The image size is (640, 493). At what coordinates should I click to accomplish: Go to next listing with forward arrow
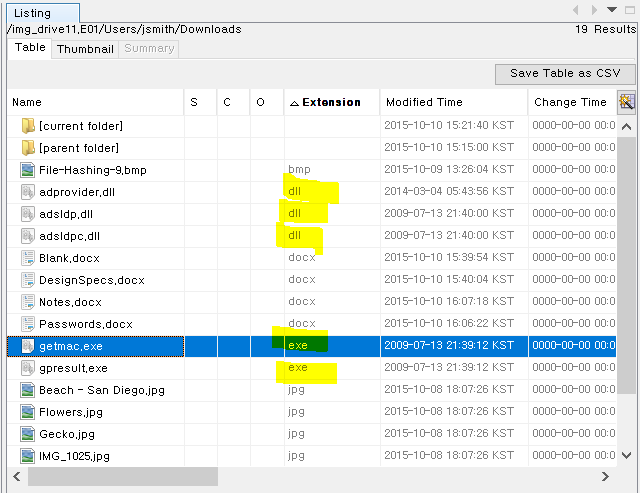tap(594, 10)
